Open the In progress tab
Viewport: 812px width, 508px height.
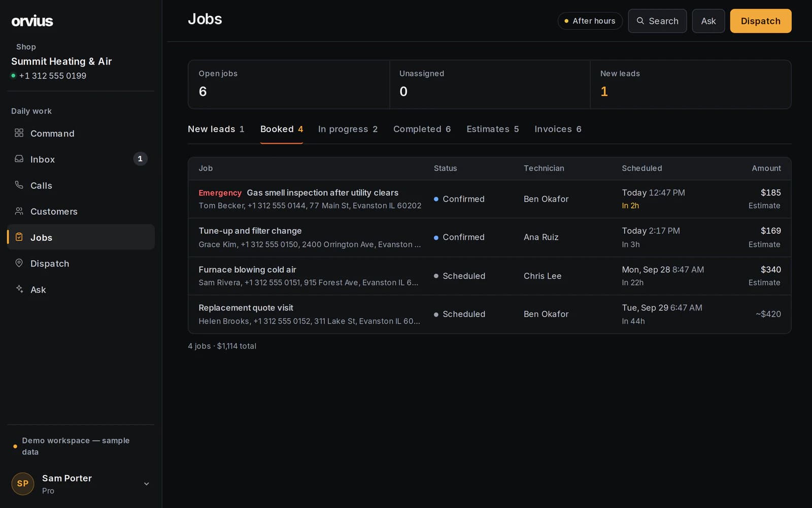[x=348, y=129]
